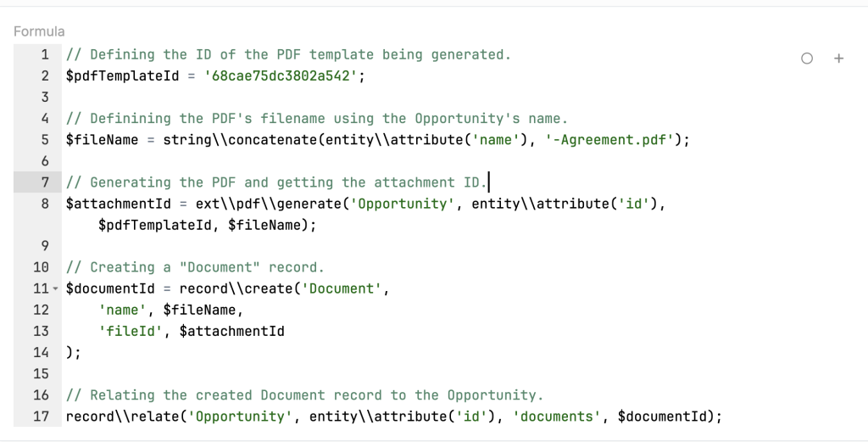This screenshot has width=868, height=442.
Task: Click the plus icon to insert a function
Action: pyautogui.click(x=838, y=59)
